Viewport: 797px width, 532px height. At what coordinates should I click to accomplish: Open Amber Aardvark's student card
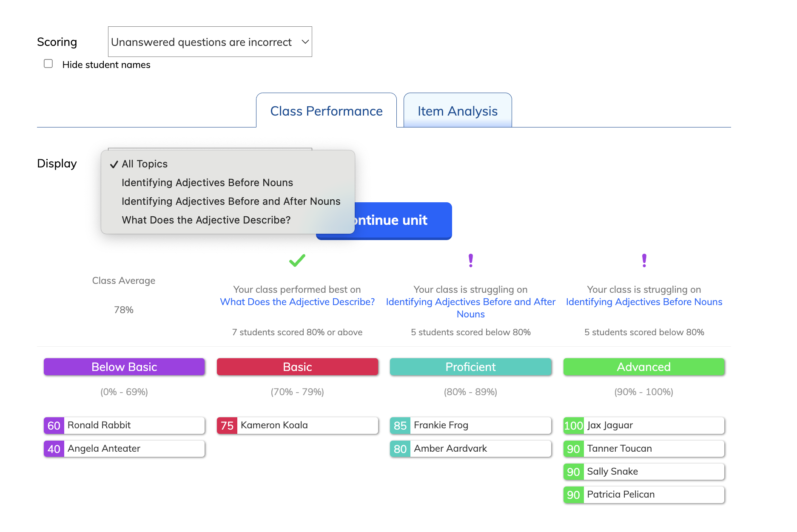click(470, 449)
